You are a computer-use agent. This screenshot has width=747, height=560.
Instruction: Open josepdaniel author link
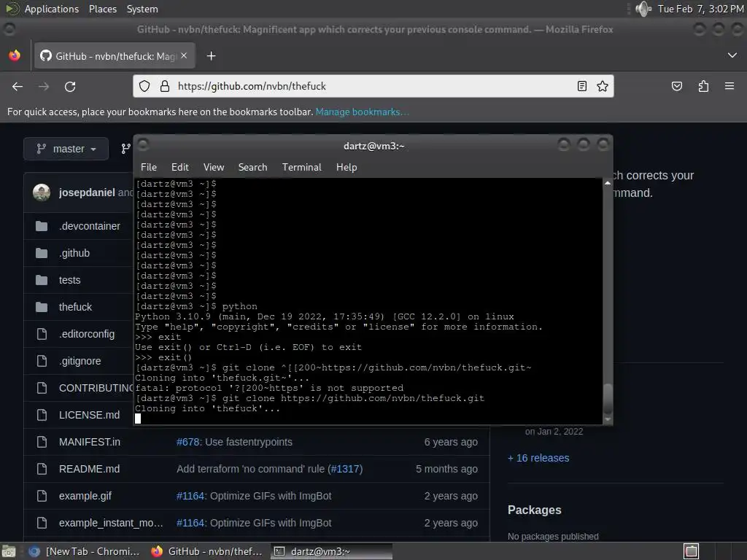pyautogui.click(x=87, y=192)
